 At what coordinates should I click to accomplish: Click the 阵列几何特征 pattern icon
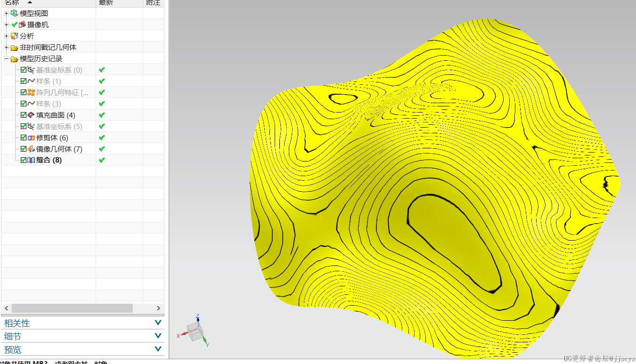pos(31,92)
